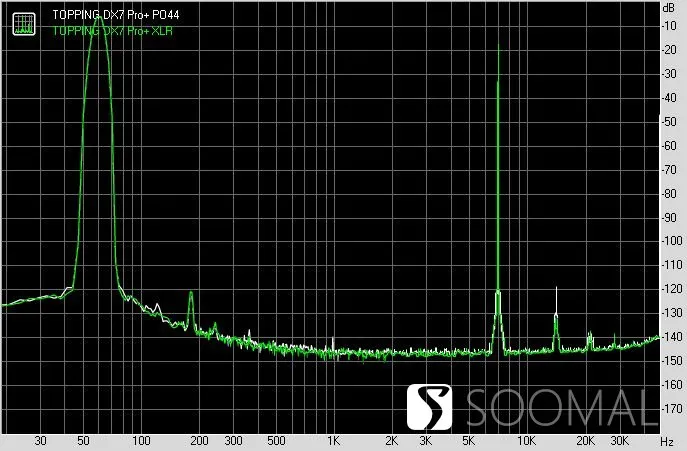Click the "-150" dB axis label
This screenshot has height=451, width=687.
click(672, 361)
